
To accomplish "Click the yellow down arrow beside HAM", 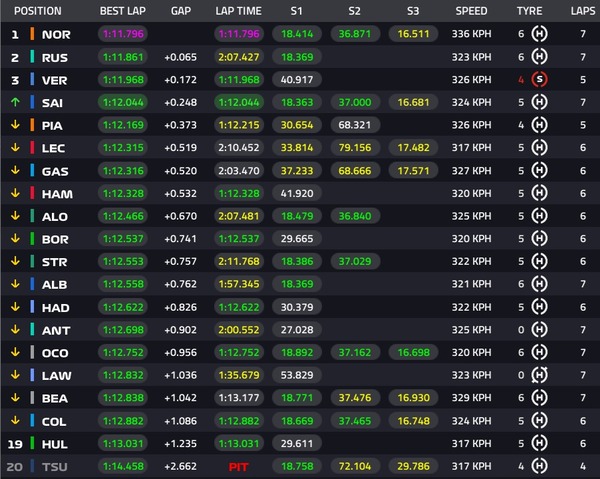I will (15, 193).
